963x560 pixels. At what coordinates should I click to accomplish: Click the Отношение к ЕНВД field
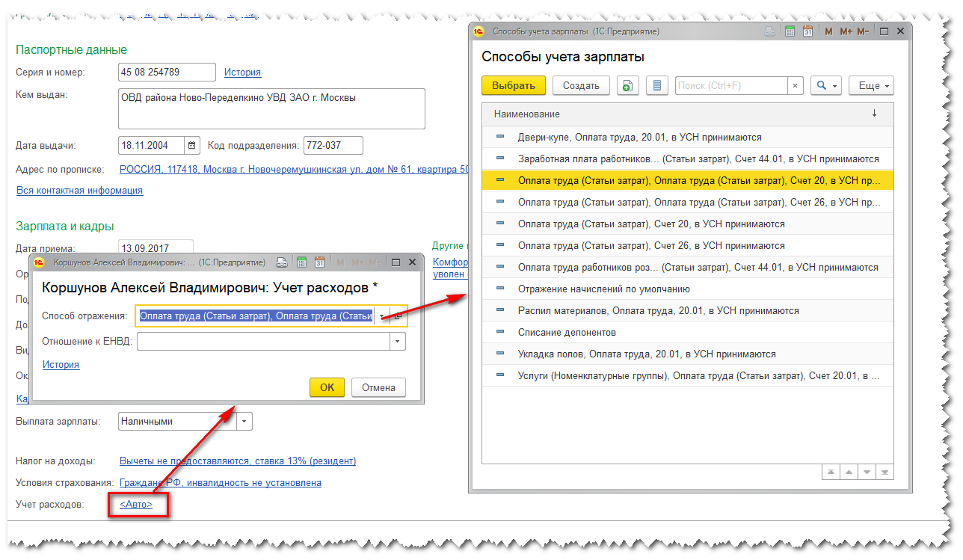tap(263, 342)
